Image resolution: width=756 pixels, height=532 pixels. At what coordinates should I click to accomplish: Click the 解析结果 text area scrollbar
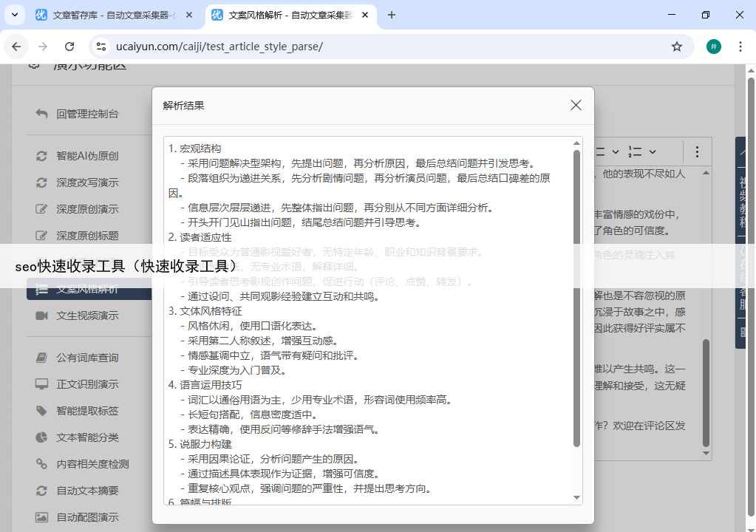click(576, 296)
